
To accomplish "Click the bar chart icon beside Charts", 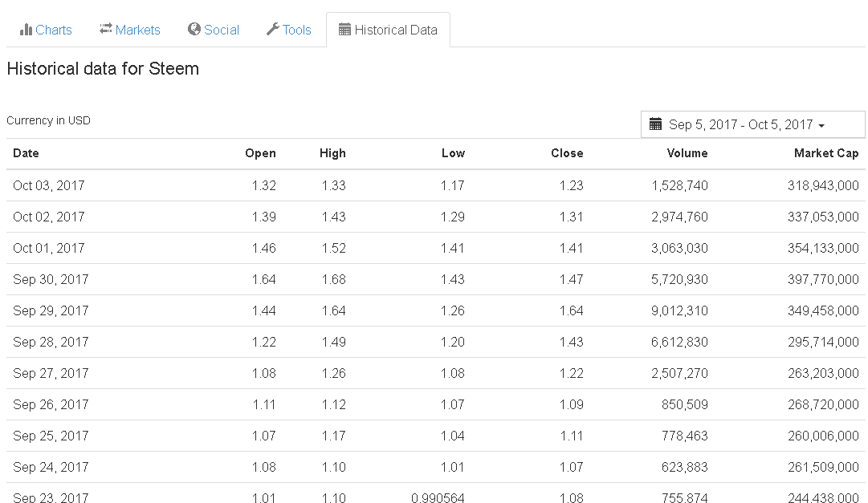I will click(26, 30).
